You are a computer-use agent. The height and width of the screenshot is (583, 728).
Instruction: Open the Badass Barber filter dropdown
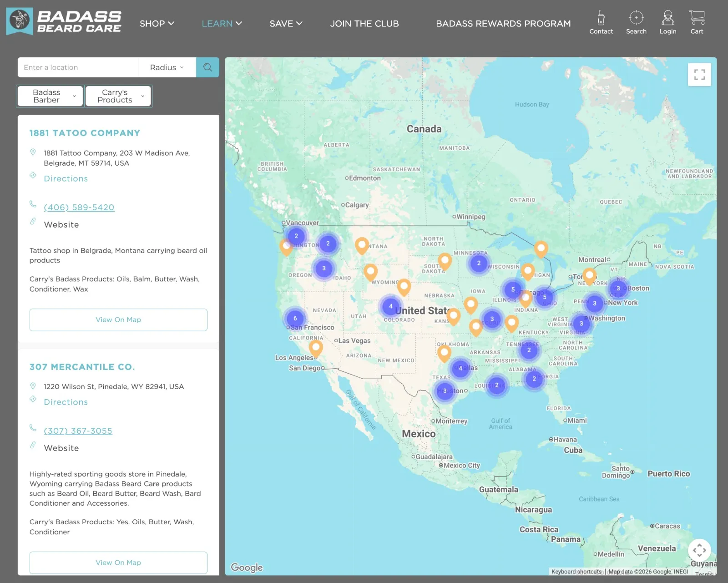click(x=50, y=96)
